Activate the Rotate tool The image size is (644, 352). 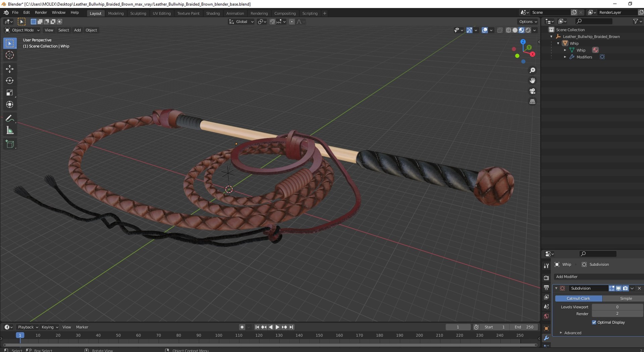10,81
